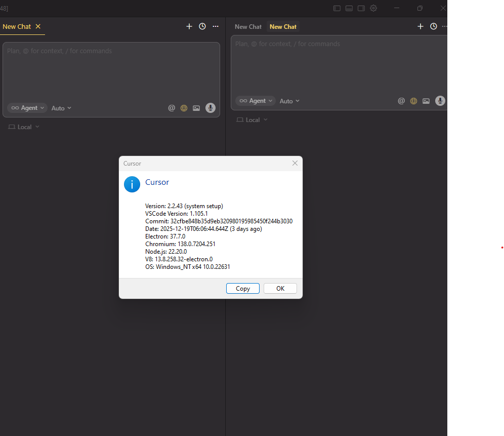Open the Agent mode dropdown in left pane
The width and height of the screenshot is (504, 436).
click(x=28, y=108)
